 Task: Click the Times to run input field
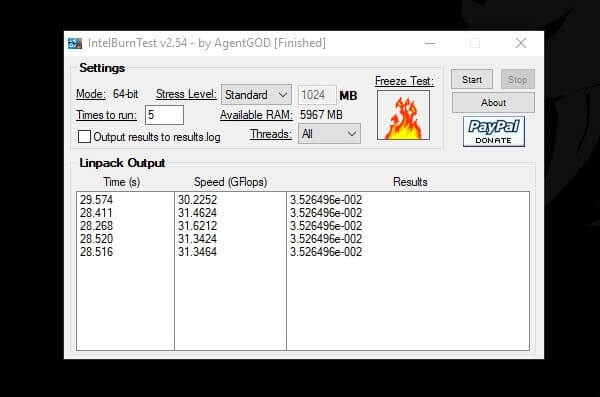click(x=164, y=115)
